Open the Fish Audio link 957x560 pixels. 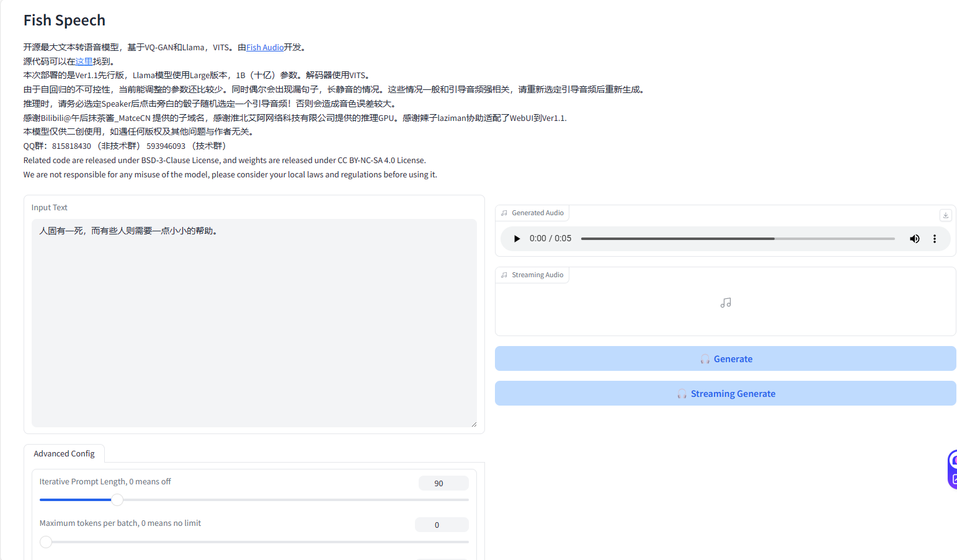[x=265, y=47]
